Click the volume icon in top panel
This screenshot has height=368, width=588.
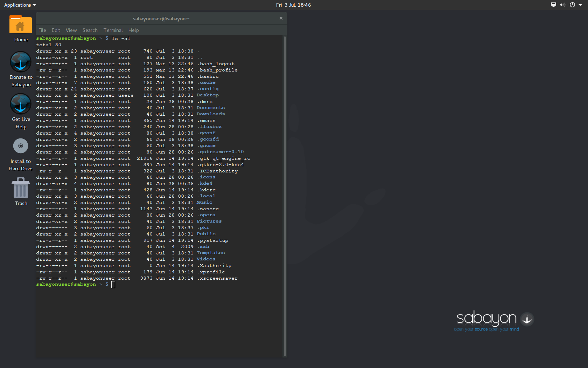(563, 5)
